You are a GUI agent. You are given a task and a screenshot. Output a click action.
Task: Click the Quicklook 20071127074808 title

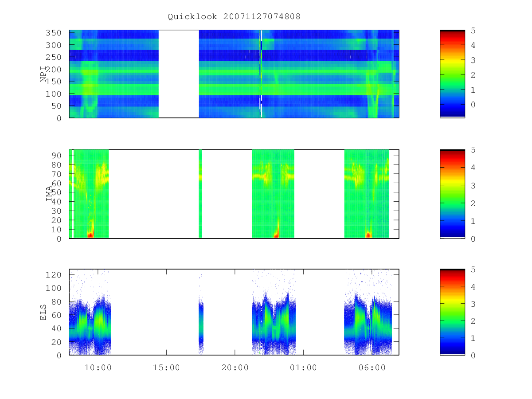pos(234,17)
